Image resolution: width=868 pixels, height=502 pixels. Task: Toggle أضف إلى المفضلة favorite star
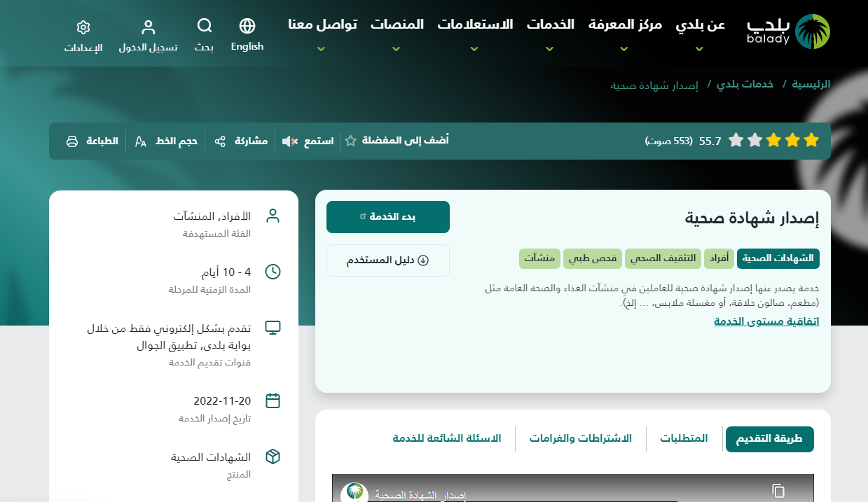[x=350, y=141]
